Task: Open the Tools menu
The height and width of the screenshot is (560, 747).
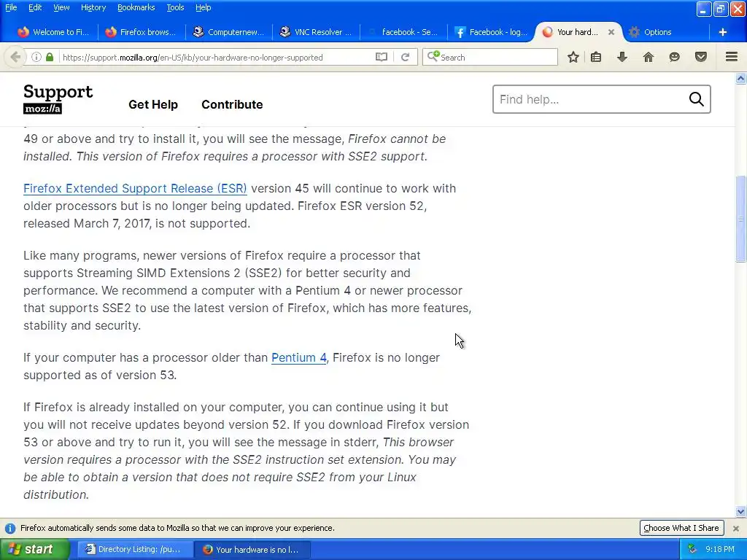Action: [175, 7]
